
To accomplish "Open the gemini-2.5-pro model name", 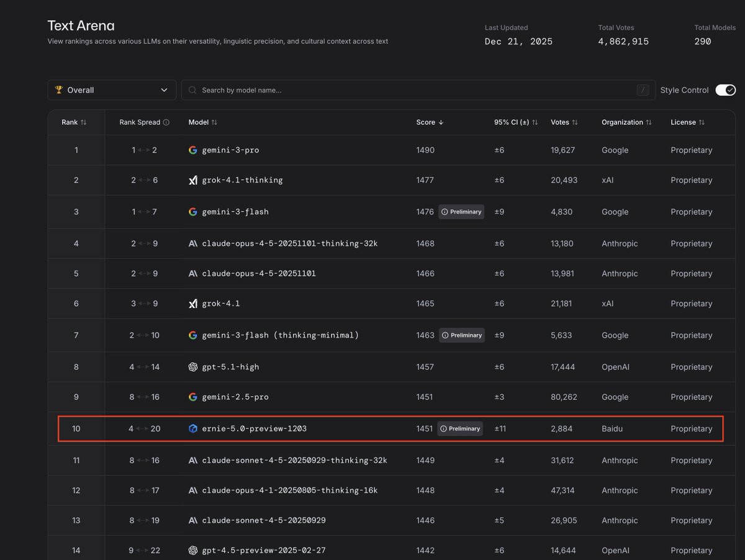I will coord(235,397).
